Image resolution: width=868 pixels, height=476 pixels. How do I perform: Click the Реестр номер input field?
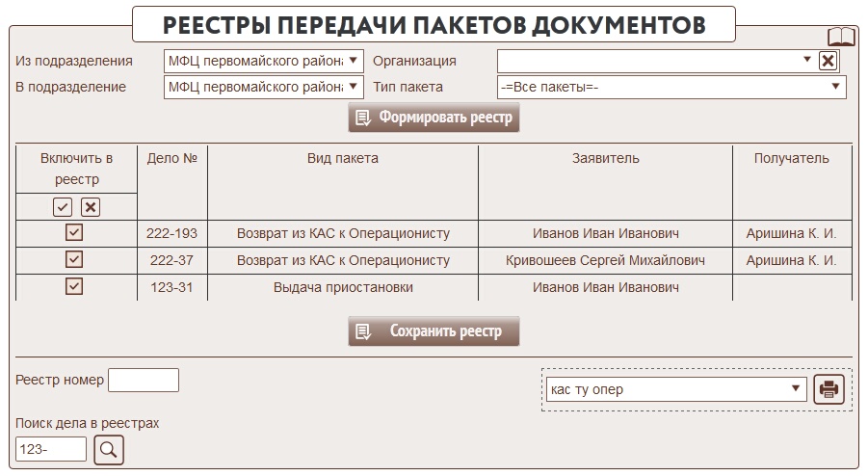click(144, 380)
